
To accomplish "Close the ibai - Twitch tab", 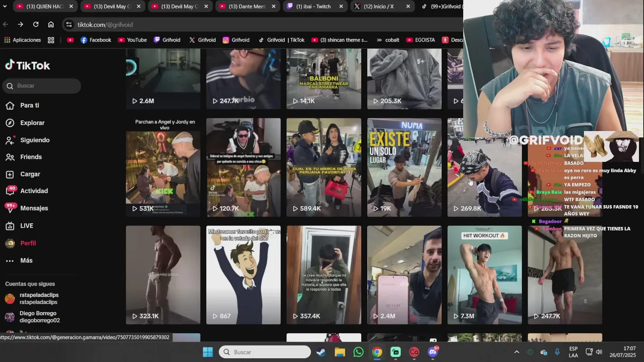I will click(341, 7).
